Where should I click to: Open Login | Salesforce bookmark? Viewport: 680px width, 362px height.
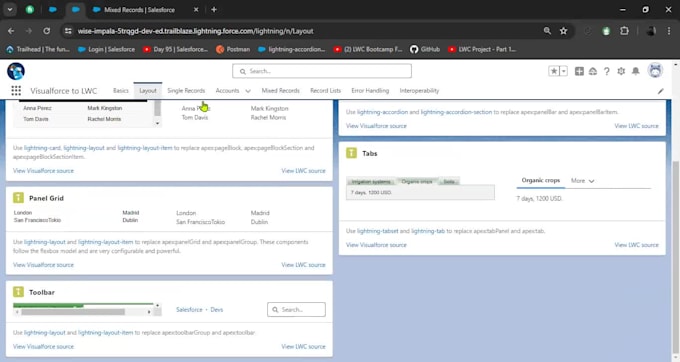106,49
